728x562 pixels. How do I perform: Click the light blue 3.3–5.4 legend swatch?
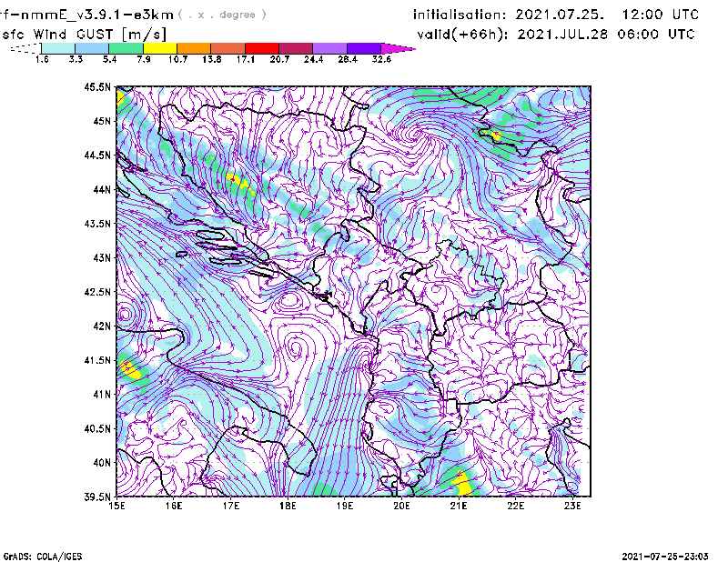[92, 48]
